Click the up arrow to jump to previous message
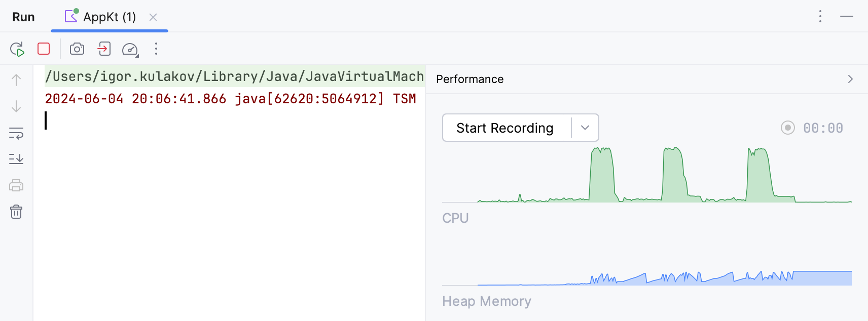 coord(16,80)
